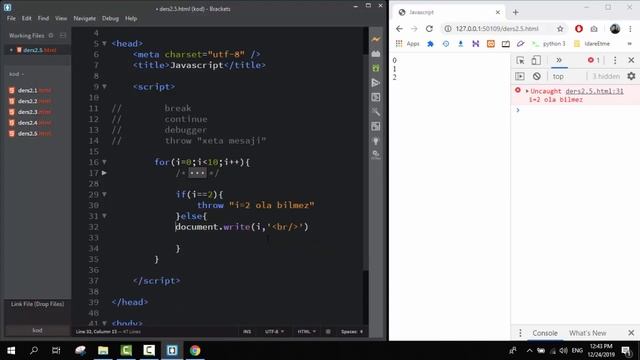This screenshot has width=640, height=360.
Task: Open Brackets Find menu
Action: click(43, 18)
